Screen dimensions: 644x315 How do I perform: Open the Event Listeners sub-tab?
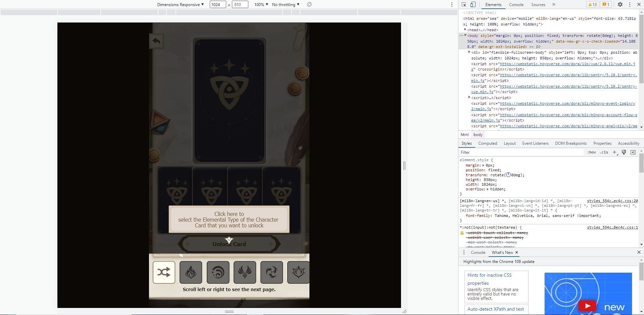[x=535, y=143]
